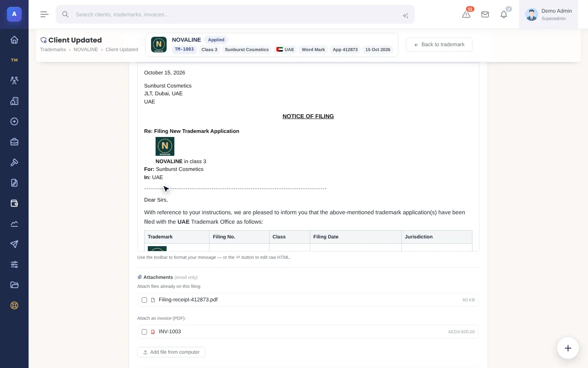Open the mail envelope icon
The image size is (588, 368).
tap(485, 14)
